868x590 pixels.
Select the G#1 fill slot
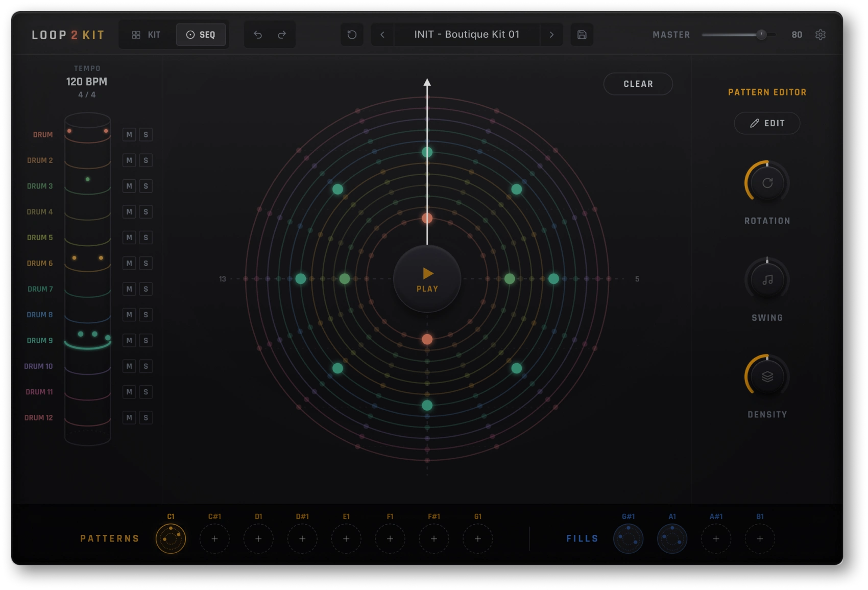(628, 538)
